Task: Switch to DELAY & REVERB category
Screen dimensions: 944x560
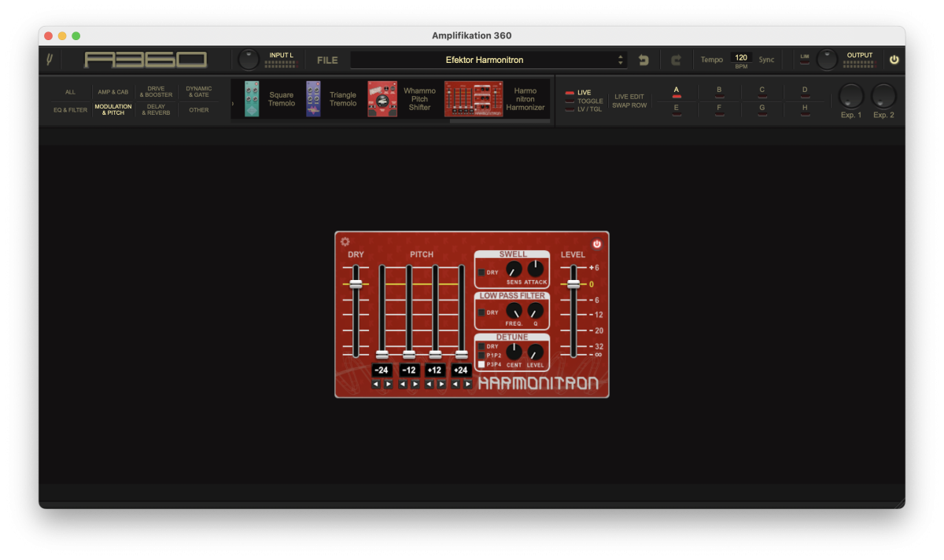Action: (156, 110)
